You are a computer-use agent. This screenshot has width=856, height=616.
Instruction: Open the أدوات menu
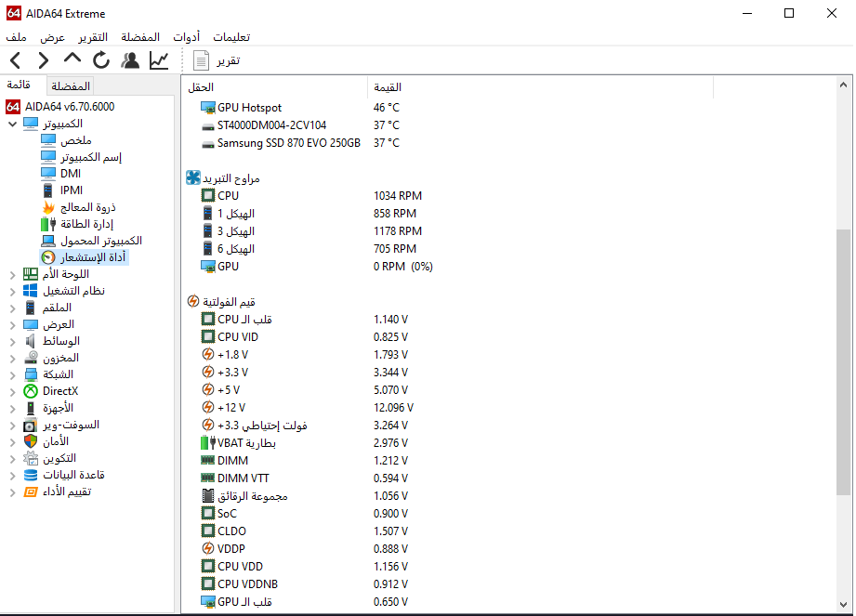187,37
